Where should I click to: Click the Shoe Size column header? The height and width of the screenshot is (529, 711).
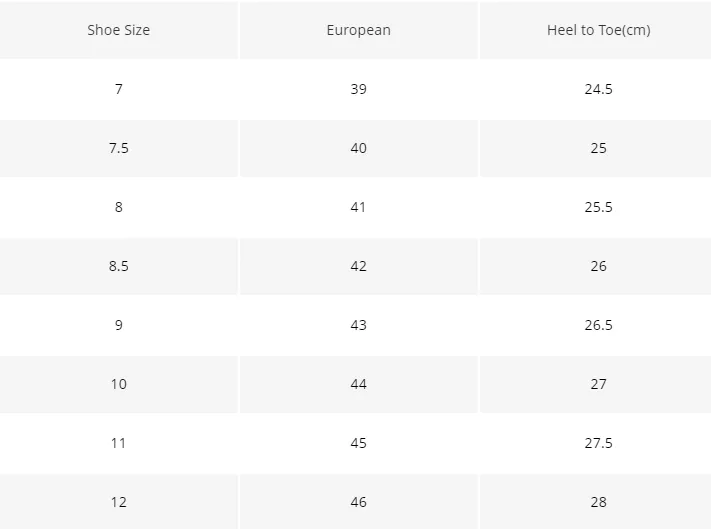pos(118,30)
